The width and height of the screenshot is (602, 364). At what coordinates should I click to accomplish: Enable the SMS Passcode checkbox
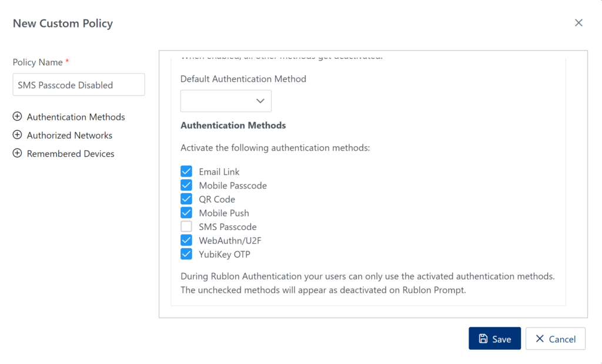(x=186, y=227)
